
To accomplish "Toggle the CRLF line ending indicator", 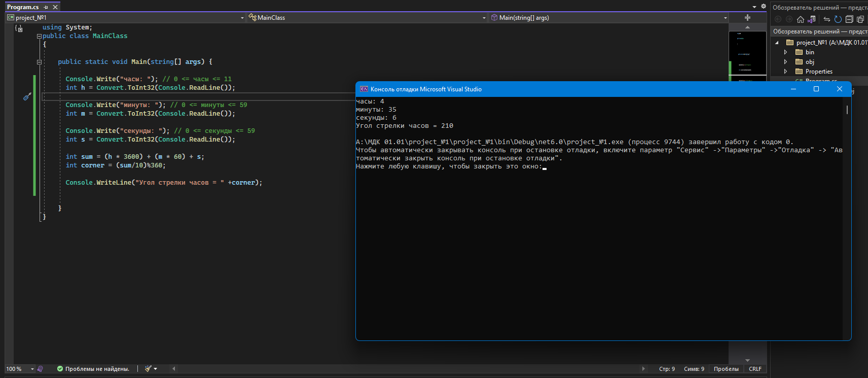I will coord(755,369).
